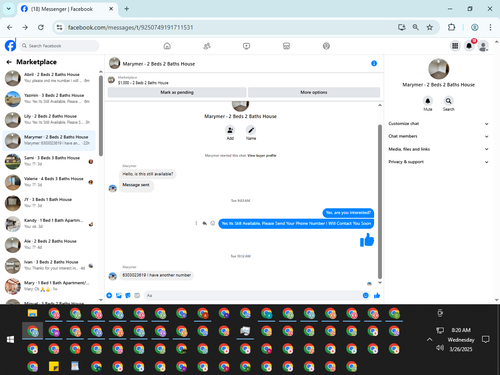The image size is (500, 375).
Task: Open the account profile menu
Action: [483, 46]
